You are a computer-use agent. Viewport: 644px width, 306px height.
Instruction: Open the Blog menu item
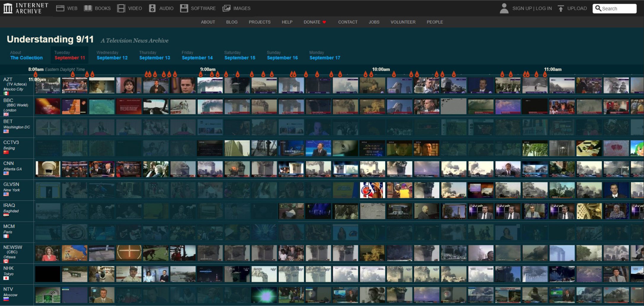point(232,22)
